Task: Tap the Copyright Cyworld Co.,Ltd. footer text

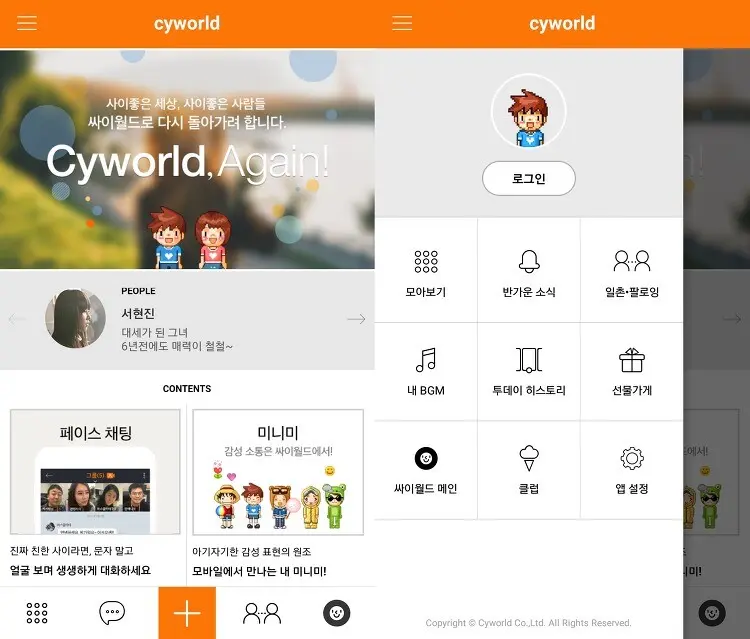Action: click(x=529, y=623)
